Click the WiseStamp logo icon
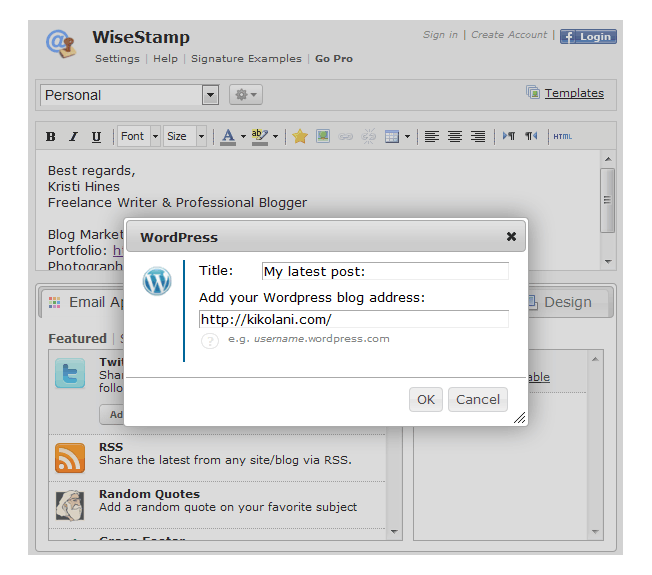Viewport: 652px width, 575px height. [x=62, y=44]
